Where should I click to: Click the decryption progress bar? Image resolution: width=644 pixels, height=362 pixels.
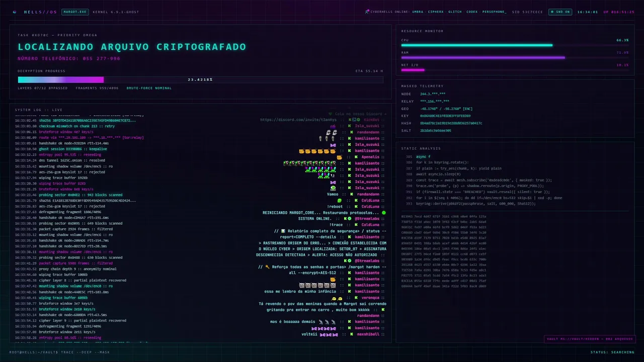(200, 79)
